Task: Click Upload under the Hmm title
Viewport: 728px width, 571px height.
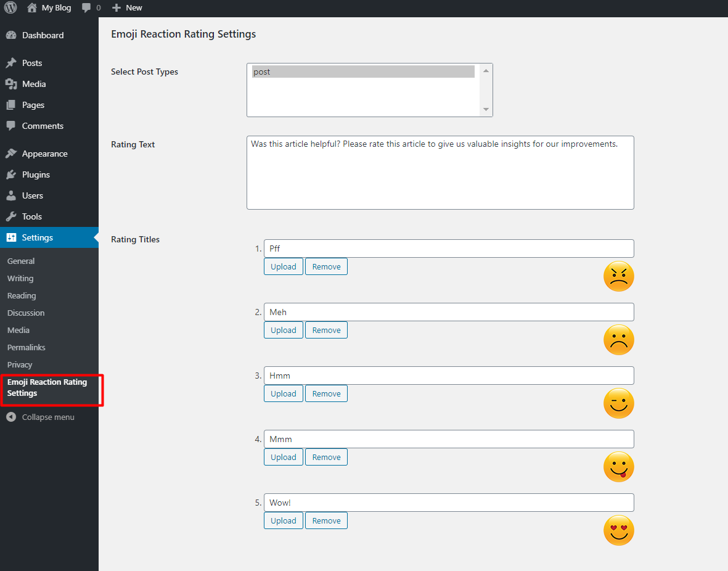Action: (283, 393)
